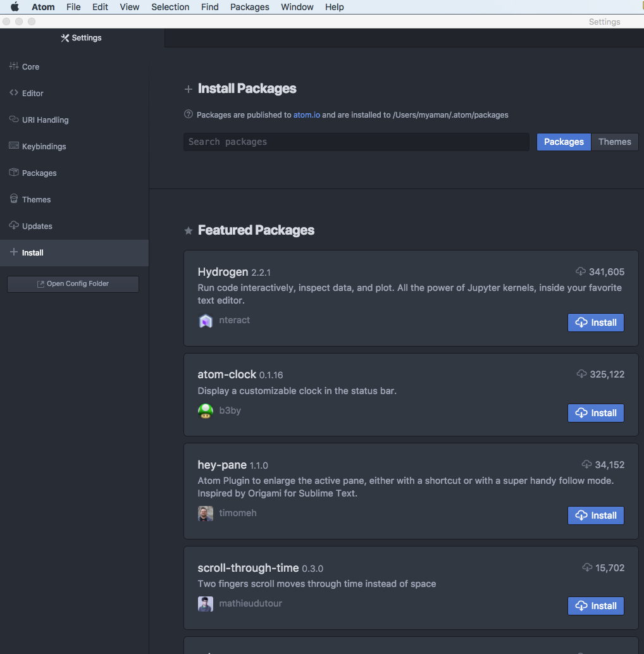Click the help icon beside the packages description
Screen dimensions: 644x654
[188, 114]
